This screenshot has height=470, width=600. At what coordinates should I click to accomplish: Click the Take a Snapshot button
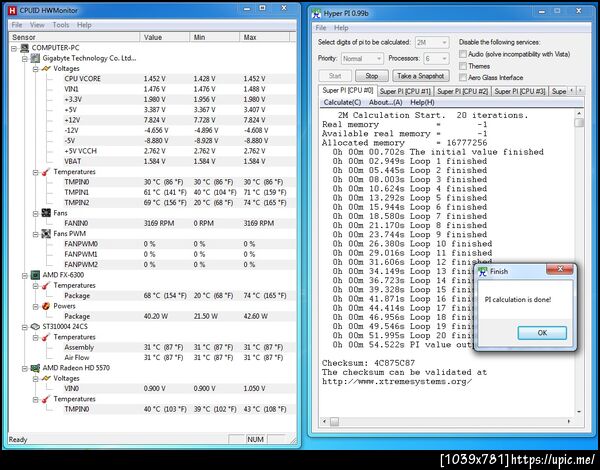421,76
